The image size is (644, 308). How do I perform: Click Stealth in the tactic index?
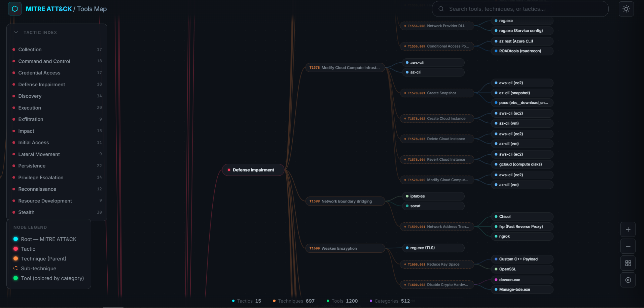pos(57,212)
